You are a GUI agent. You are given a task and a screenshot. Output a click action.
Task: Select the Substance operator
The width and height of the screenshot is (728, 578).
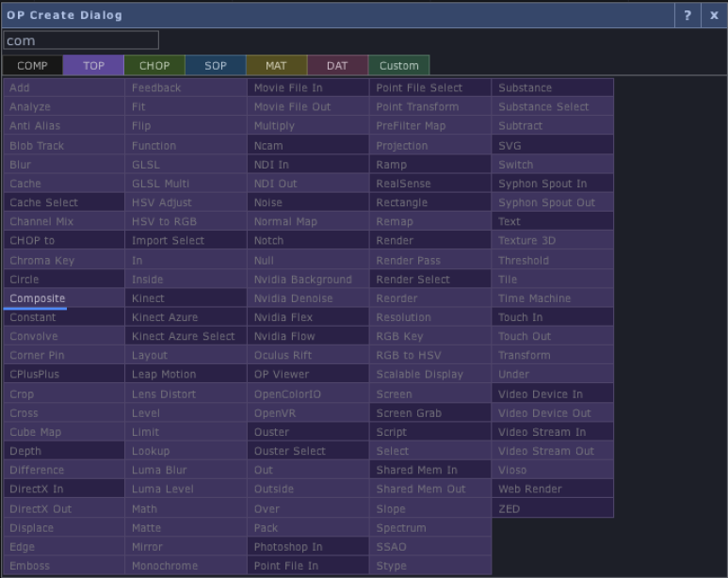tap(553, 88)
